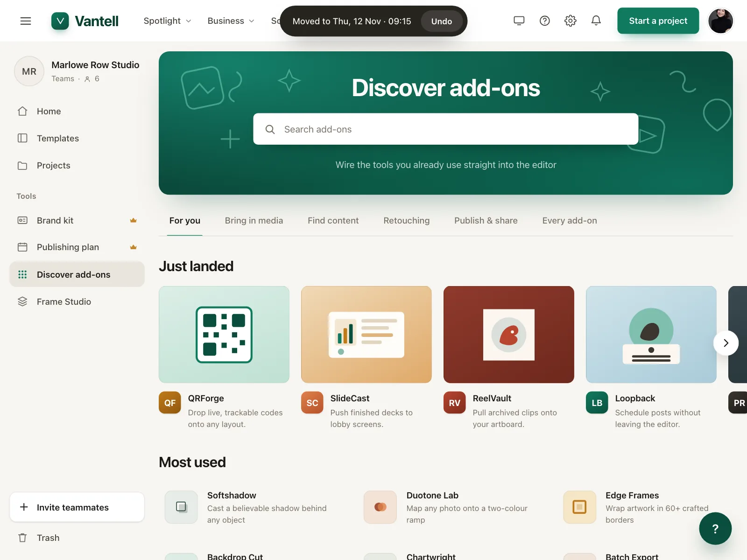
Task: Open the SlideCast preview thumbnail
Action: point(366,335)
